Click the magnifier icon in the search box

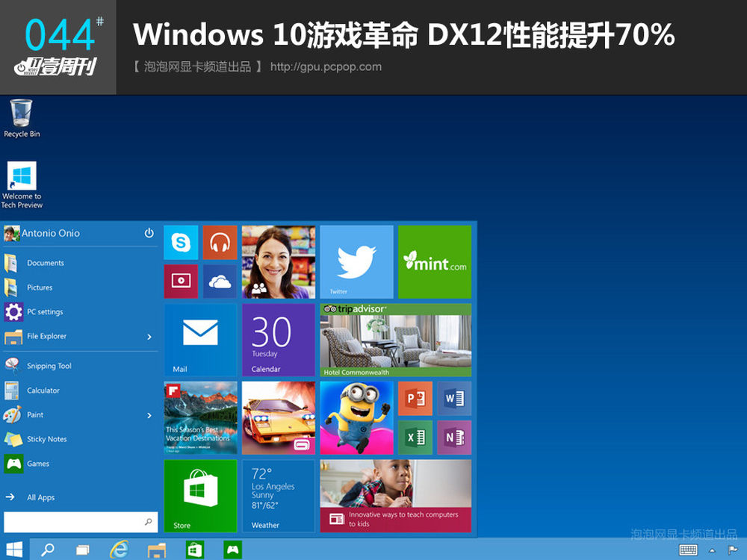coord(149,522)
